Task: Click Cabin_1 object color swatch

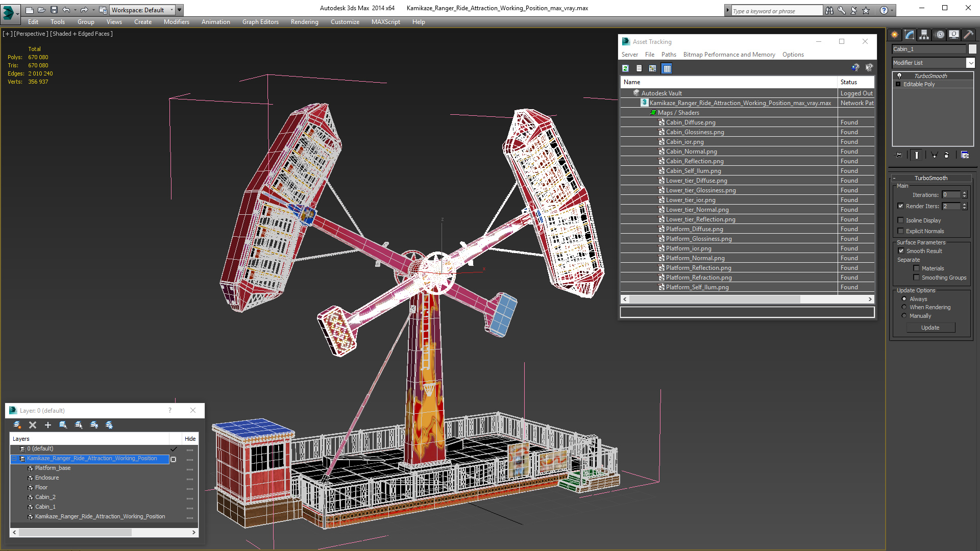Action: 972,49
